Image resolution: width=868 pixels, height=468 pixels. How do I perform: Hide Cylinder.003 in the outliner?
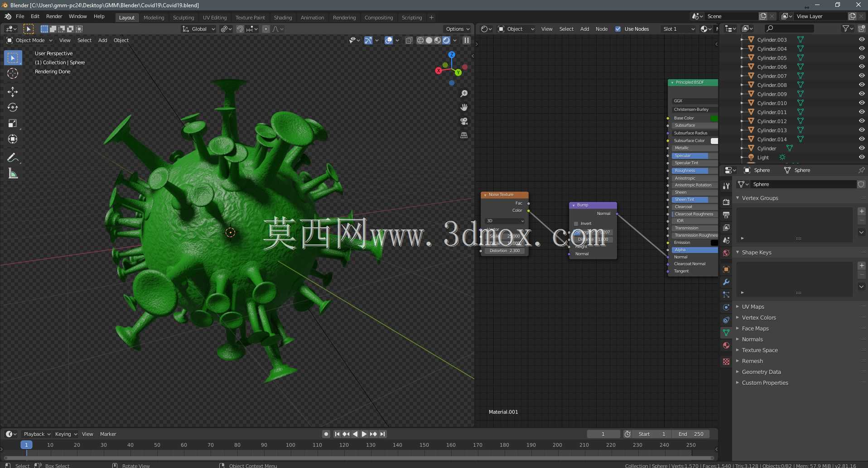click(862, 39)
